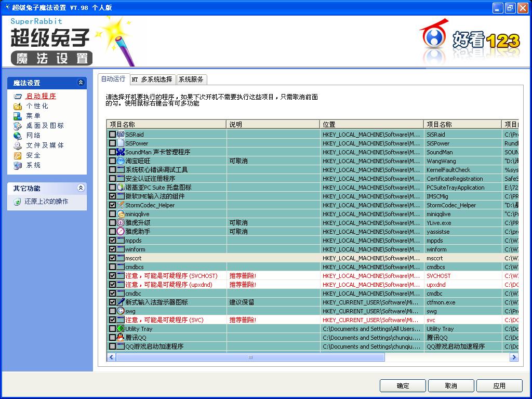
Task: Click the horizontal scrollbar thumb
Action: point(250,357)
